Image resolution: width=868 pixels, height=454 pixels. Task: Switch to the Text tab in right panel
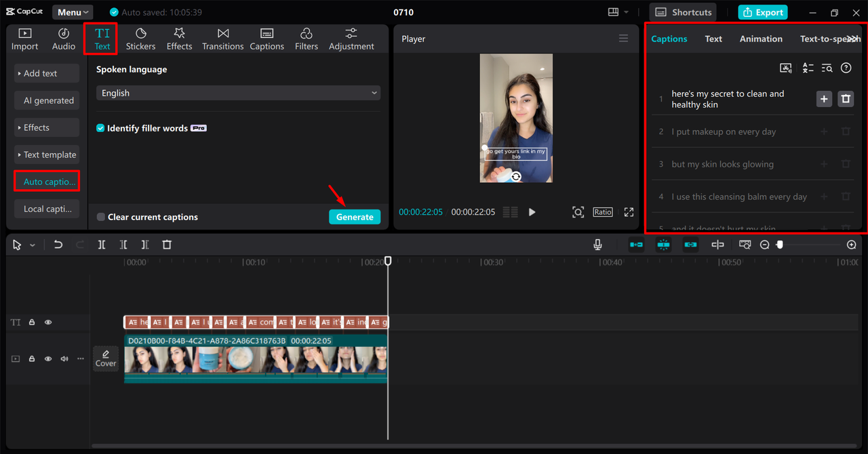[713, 39]
